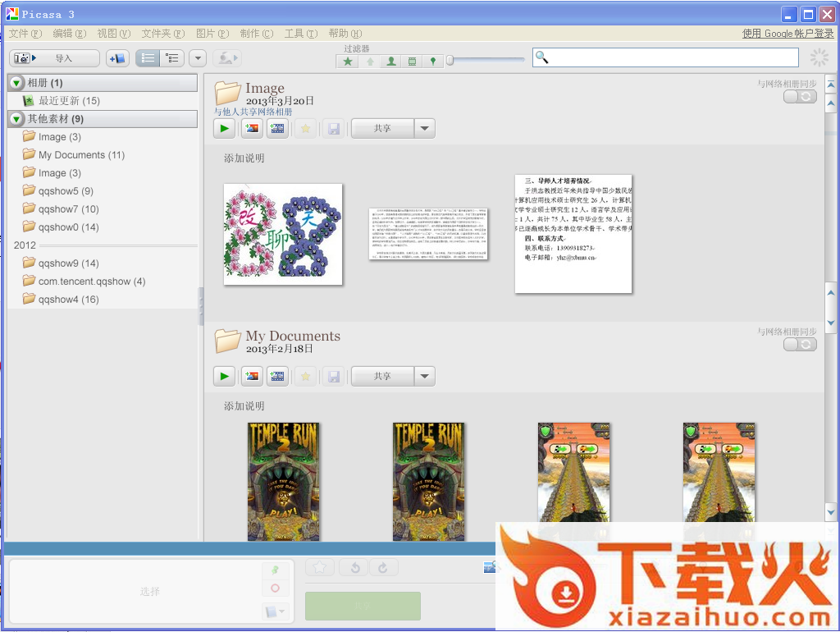The image size is (840, 632).
Task: Filter to show videos only
Action: pos(413,62)
